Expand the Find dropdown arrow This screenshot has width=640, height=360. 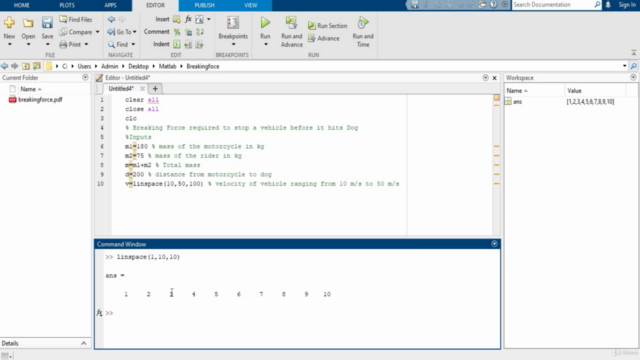[133, 44]
